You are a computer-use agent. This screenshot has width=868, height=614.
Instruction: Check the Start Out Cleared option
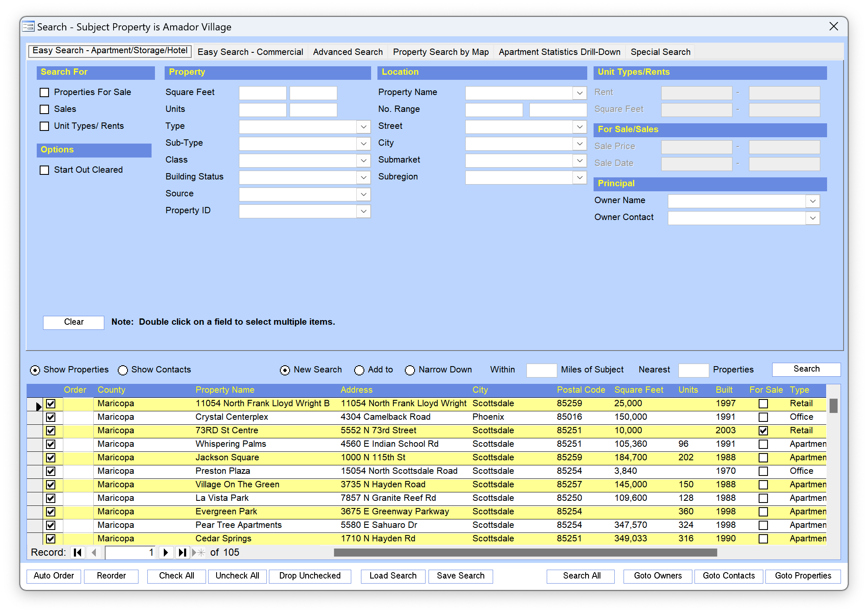pos(44,170)
